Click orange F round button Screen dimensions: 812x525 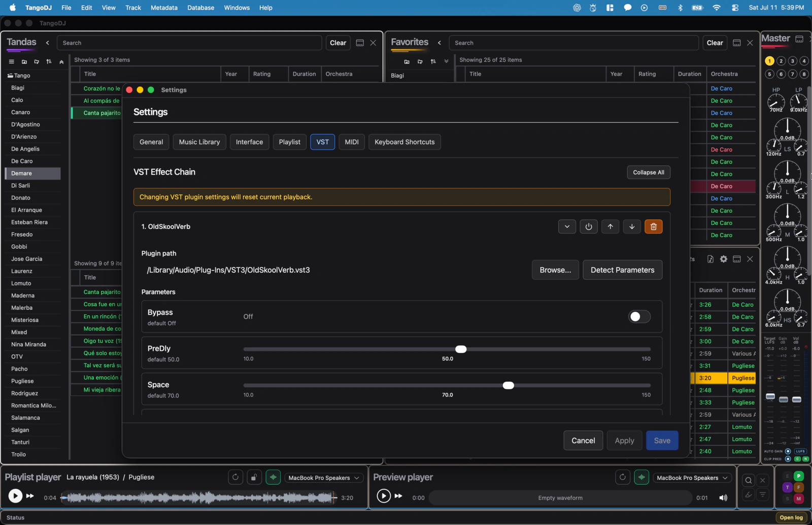[798, 487]
